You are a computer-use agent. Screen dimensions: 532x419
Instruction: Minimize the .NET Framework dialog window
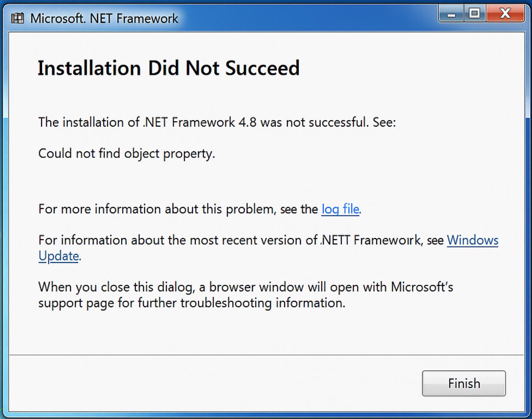pos(451,14)
